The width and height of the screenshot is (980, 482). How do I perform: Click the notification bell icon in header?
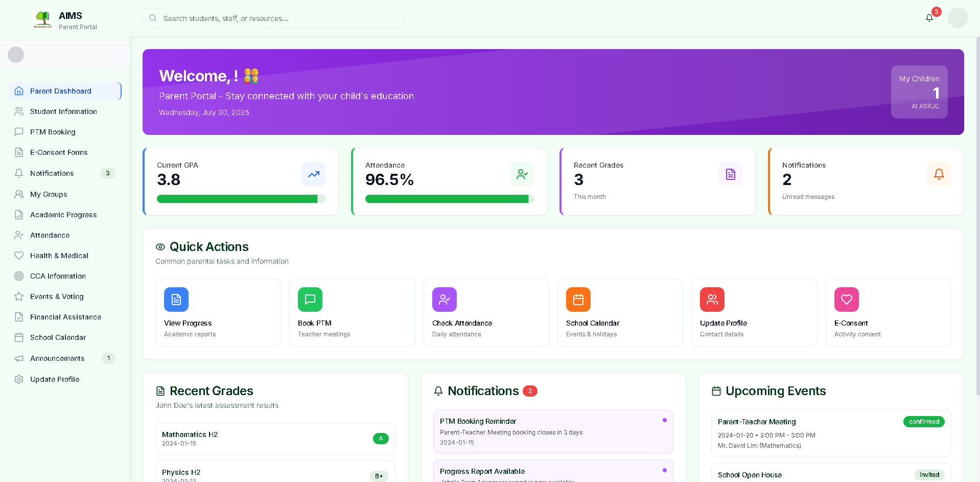point(929,18)
